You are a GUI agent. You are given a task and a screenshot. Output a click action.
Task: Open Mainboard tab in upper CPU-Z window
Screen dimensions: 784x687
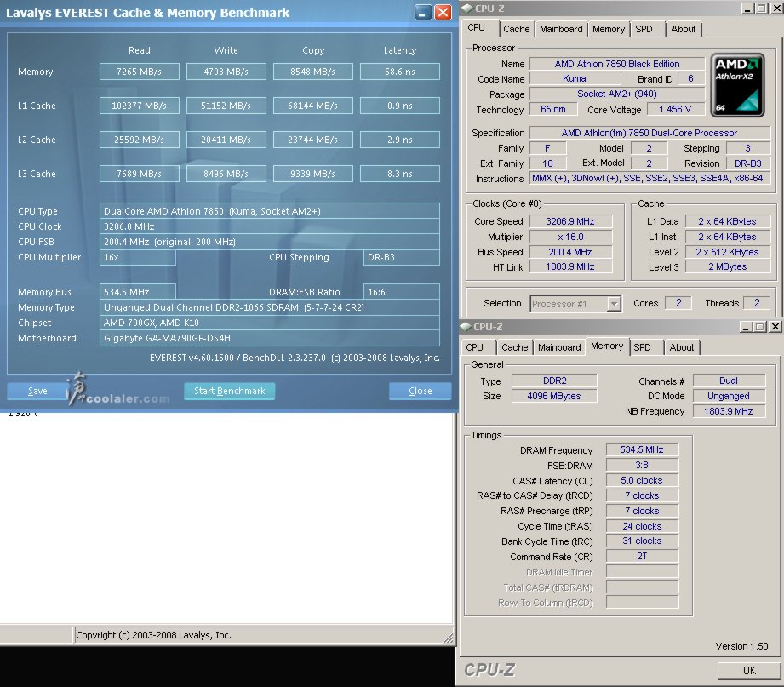[561, 29]
